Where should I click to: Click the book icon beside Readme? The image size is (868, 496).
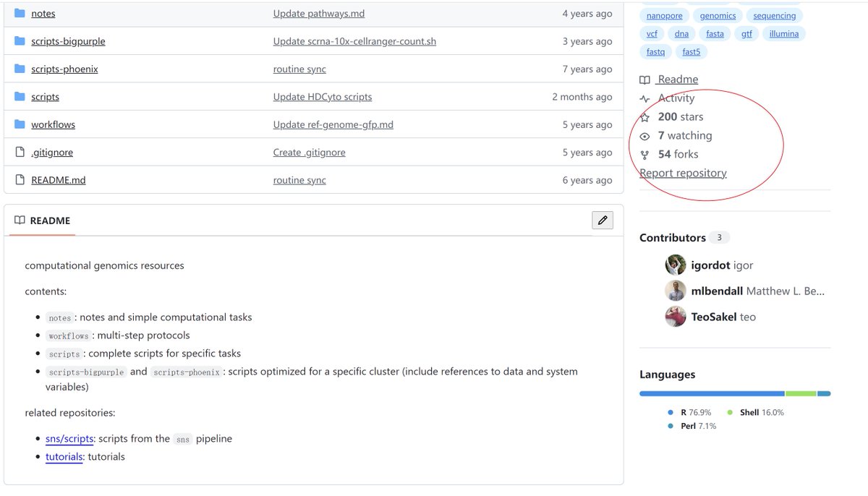click(645, 80)
